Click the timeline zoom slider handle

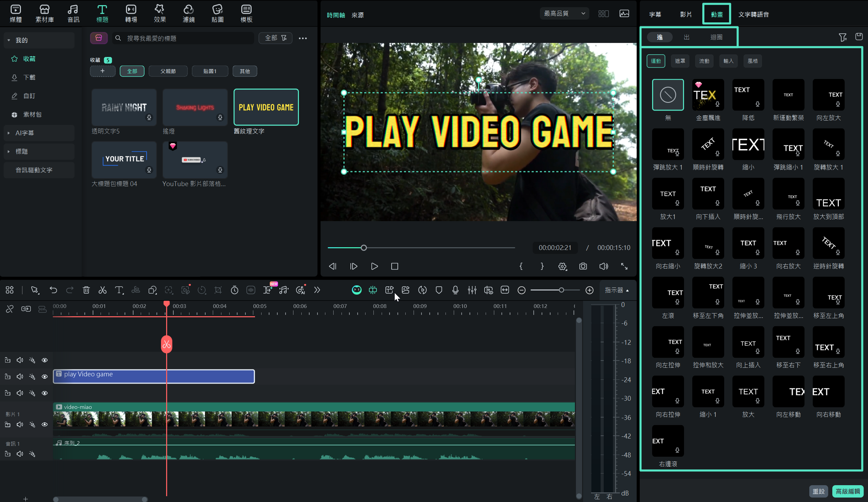click(562, 290)
